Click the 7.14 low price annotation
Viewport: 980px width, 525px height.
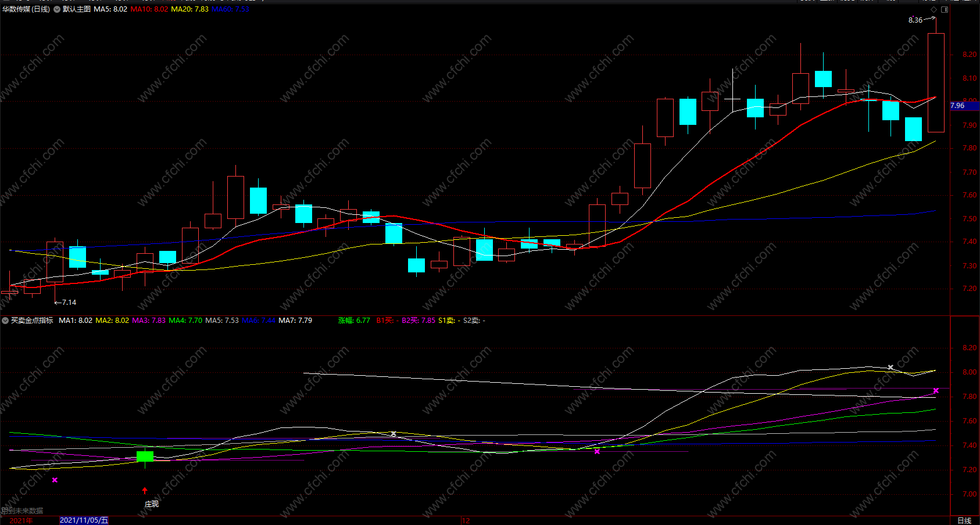69,303
